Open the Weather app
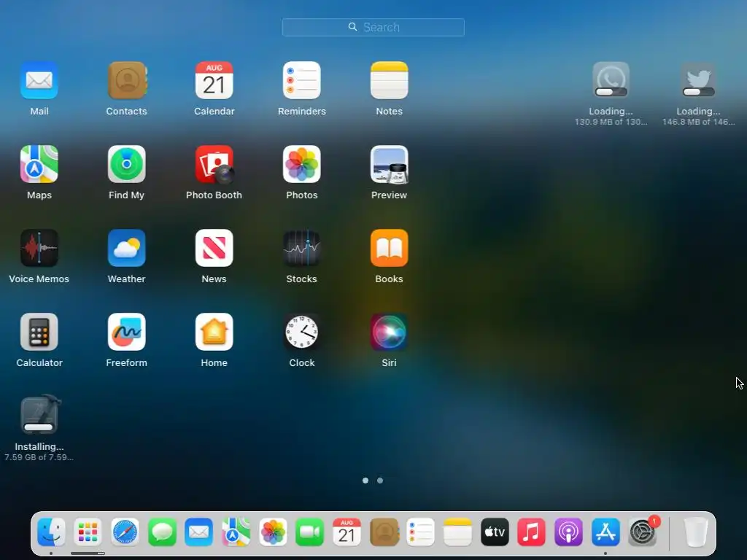The image size is (747, 560). coord(127,248)
